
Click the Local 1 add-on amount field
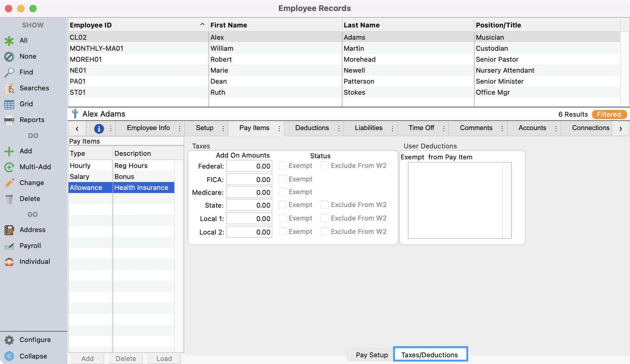click(x=249, y=219)
